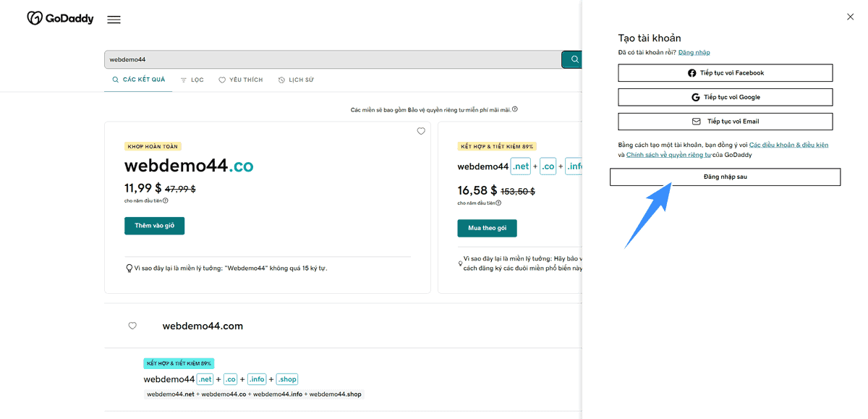
Task: Click the GoDaddy logo
Action: (60, 18)
